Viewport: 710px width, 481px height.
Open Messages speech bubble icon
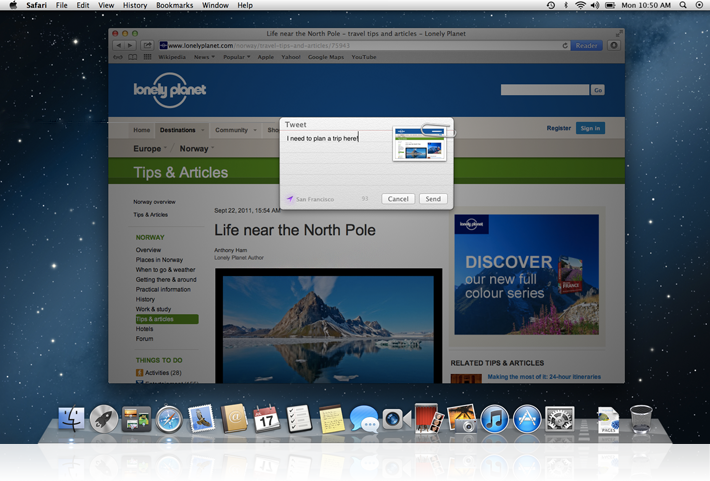tap(364, 419)
